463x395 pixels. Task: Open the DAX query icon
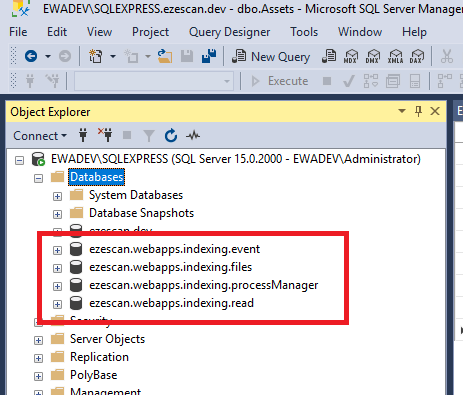coord(417,56)
